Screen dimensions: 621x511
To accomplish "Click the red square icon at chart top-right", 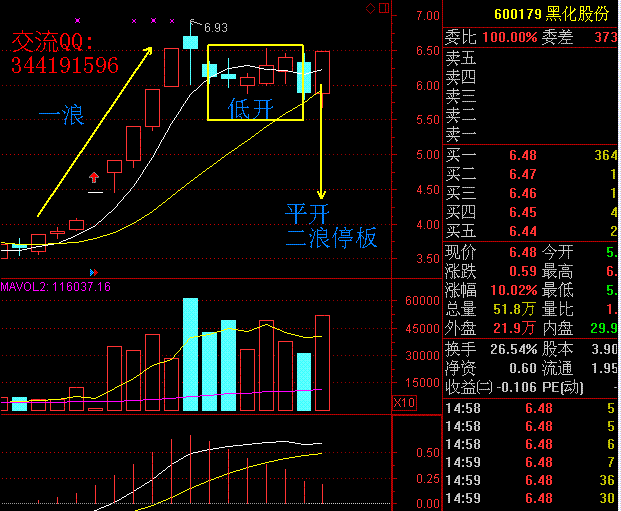I will (385, 9).
